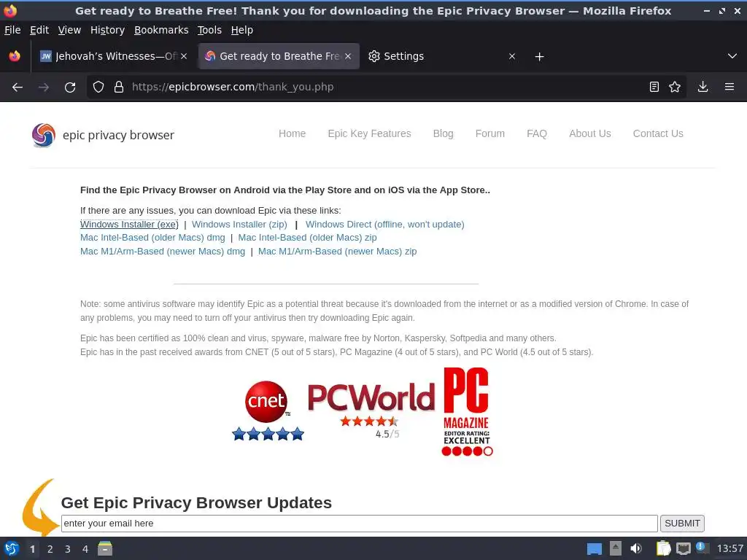
Task: Open Epic Key Features page
Action: [369, 134]
